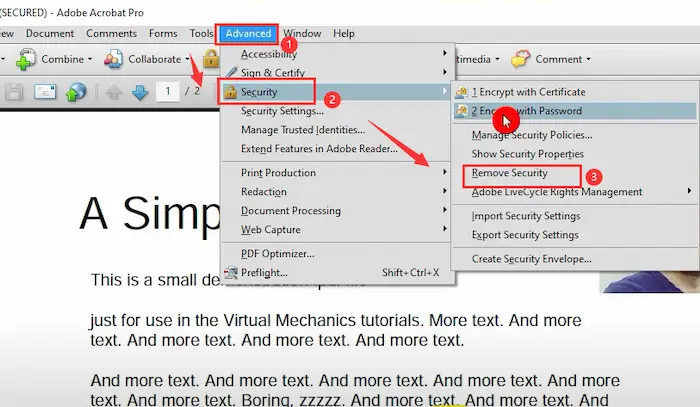The width and height of the screenshot is (700, 407).
Task: Click the Sign & Certify pen icon
Action: pyautogui.click(x=231, y=72)
